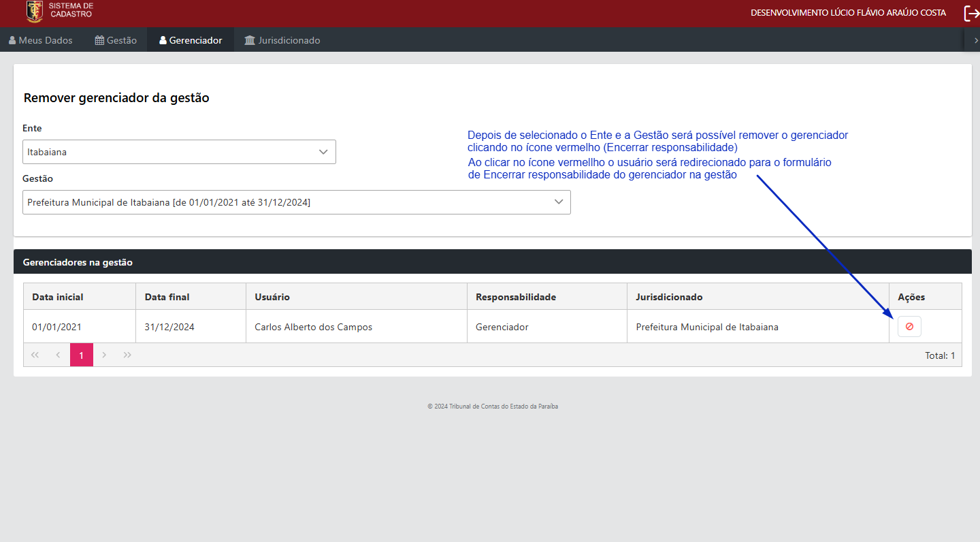Image resolution: width=980 pixels, height=542 pixels.
Task: Open the Gestão dropdown for Prefeitura Municipal
Action: pyautogui.click(x=297, y=202)
